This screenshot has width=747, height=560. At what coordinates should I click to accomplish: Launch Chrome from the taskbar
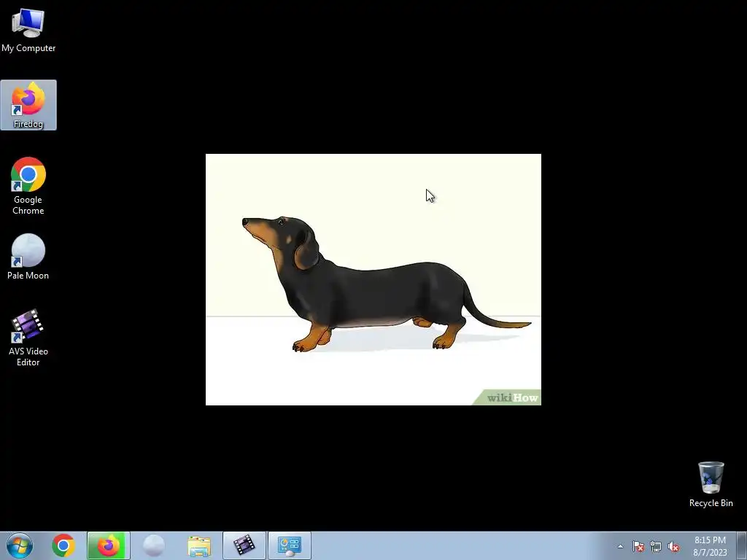coord(63,545)
